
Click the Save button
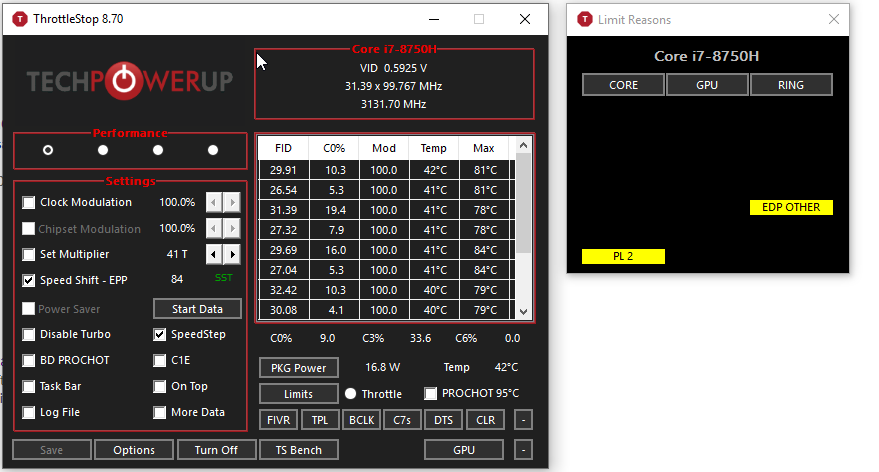(52, 450)
